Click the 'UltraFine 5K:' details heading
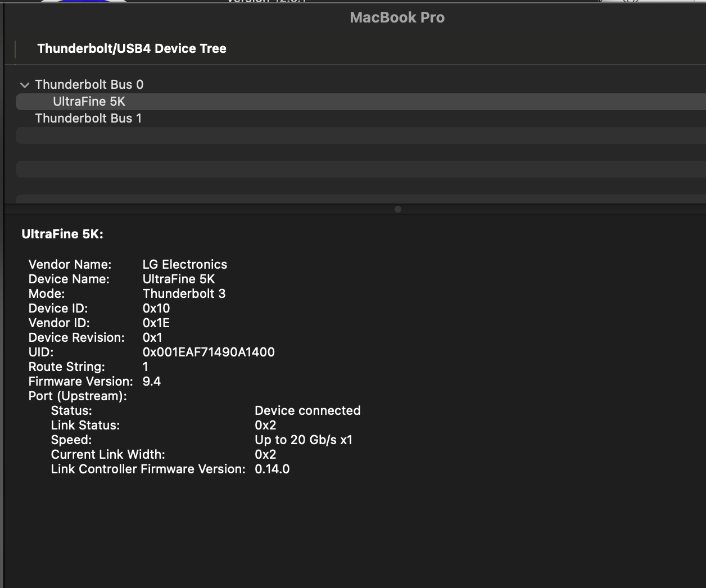The height and width of the screenshot is (588, 706). 62,234
